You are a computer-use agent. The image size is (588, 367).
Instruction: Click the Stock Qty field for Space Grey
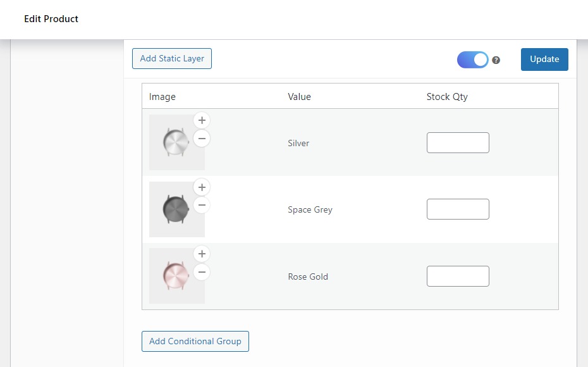tap(458, 209)
